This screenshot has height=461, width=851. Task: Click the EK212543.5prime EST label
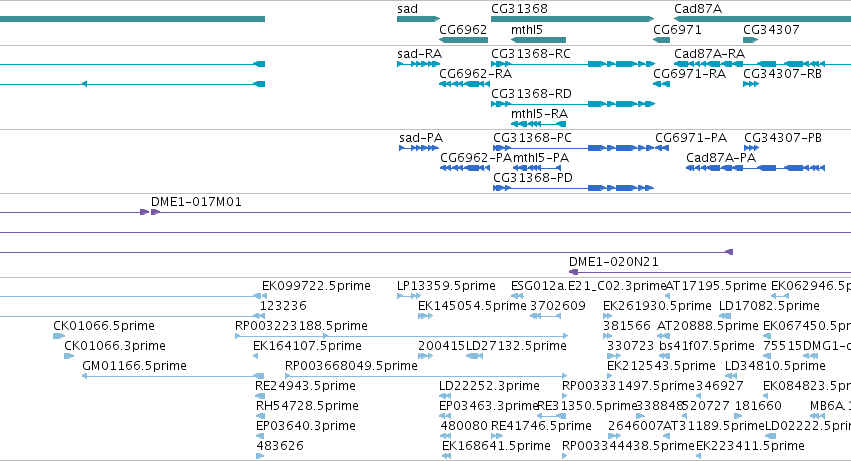coord(662,366)
